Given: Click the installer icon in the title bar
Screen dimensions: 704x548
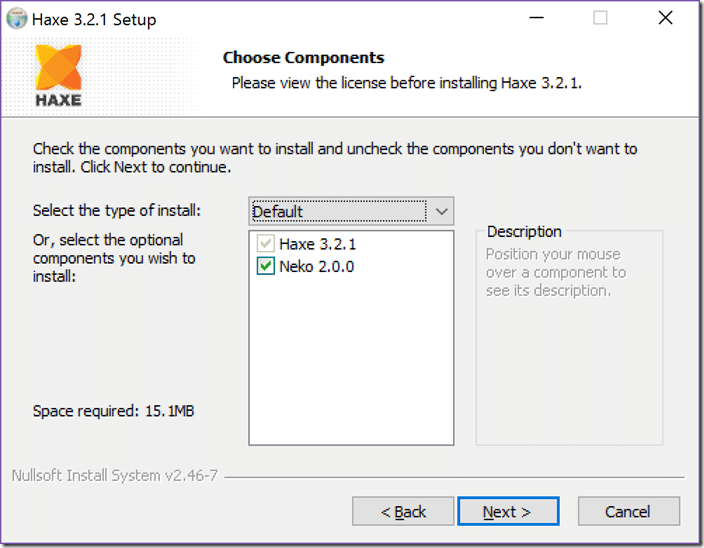Looking at the screenshot, I should (x=17, y=19).
